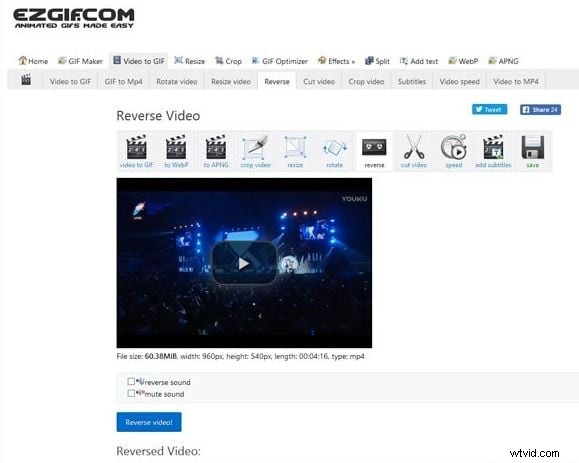This screenshot has height=463, width=579.
Task: Go to the Home menu item
Action: tap(33, 61)
